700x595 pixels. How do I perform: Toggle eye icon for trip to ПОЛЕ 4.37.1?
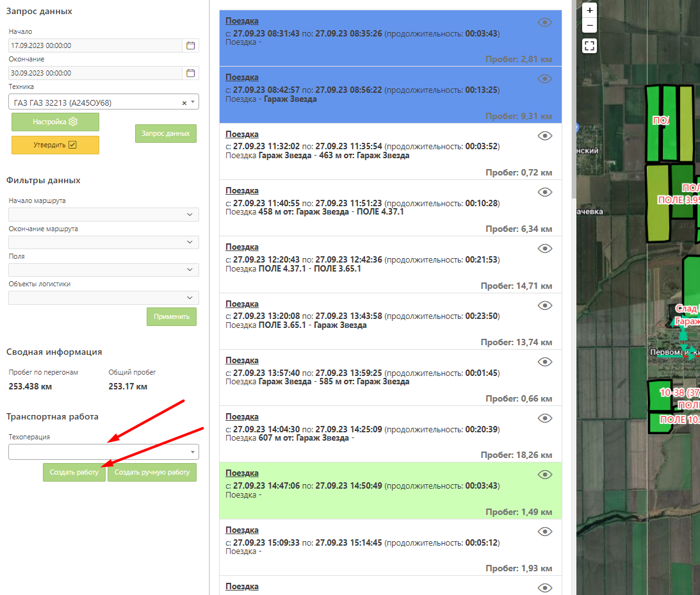tap(544, 192)
